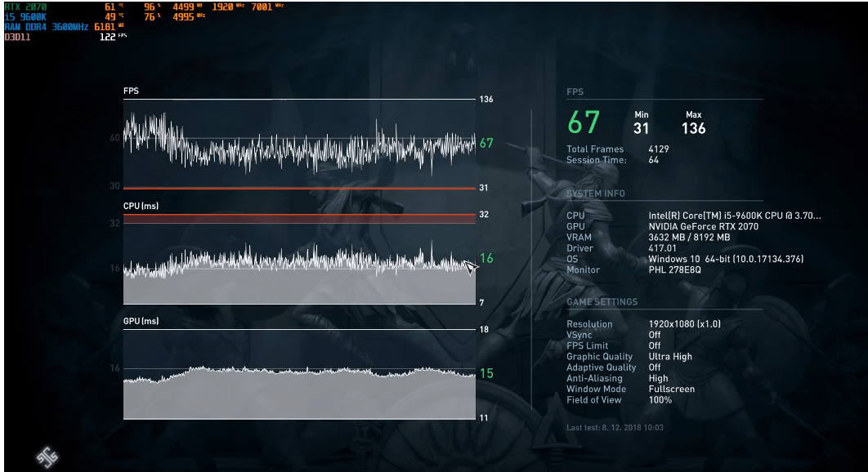Click the Driver version 417.01
The width and height of the screenshot is (868, 472).
663,248
